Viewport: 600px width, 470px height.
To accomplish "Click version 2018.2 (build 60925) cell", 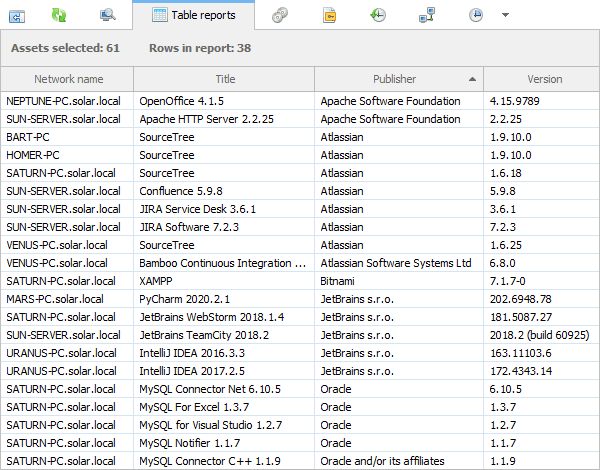I will click(541, 335).
